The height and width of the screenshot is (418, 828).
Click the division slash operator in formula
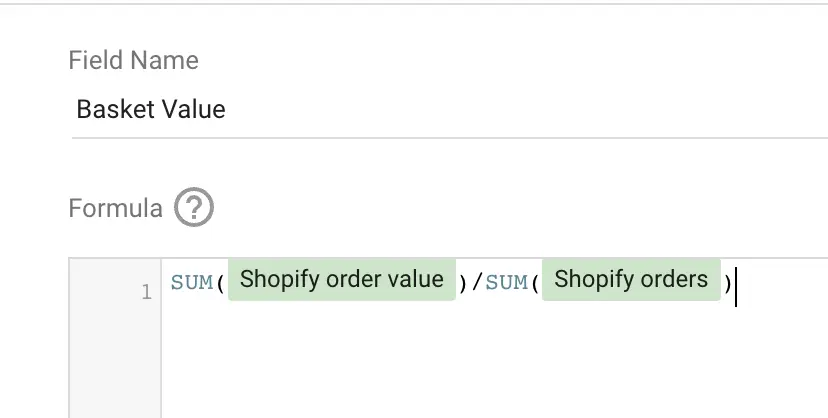[x=477, y=283]
